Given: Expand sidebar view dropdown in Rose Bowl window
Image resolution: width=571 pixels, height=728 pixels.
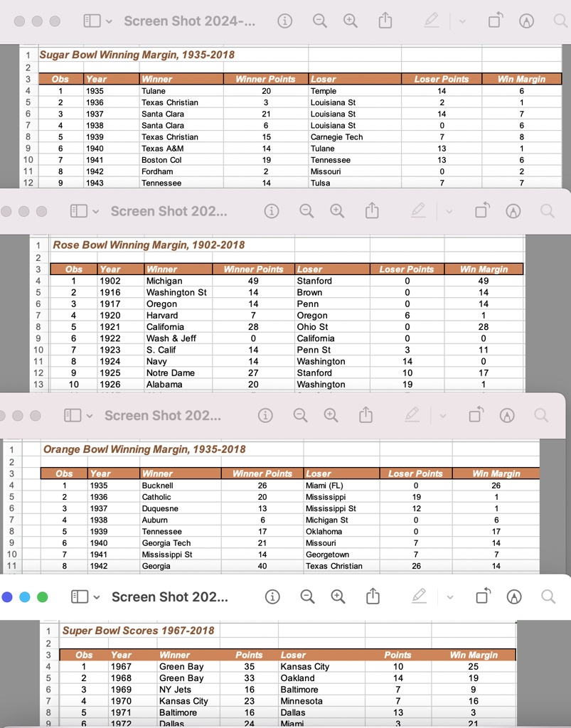Looking at the screenshot, I should click(95, 212).
